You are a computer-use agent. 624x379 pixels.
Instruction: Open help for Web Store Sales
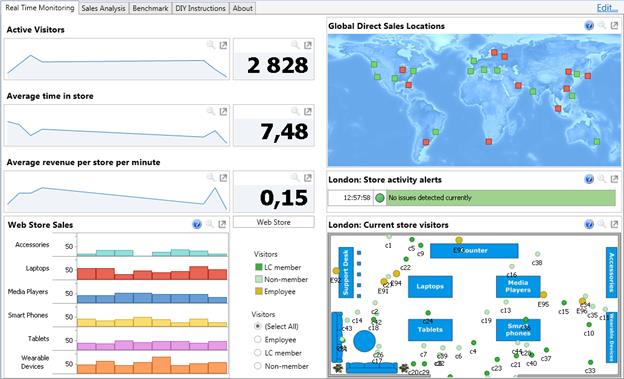point(197,224)
